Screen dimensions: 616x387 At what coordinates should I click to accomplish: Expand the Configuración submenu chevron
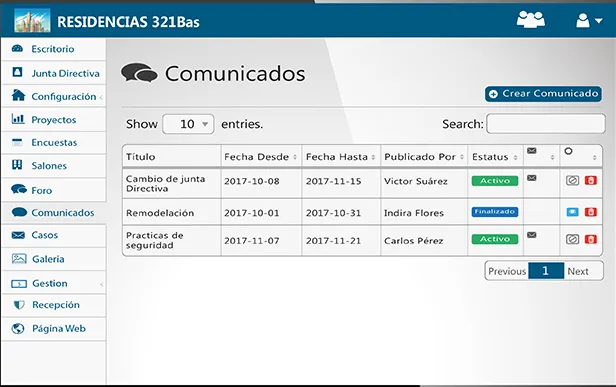101,97
